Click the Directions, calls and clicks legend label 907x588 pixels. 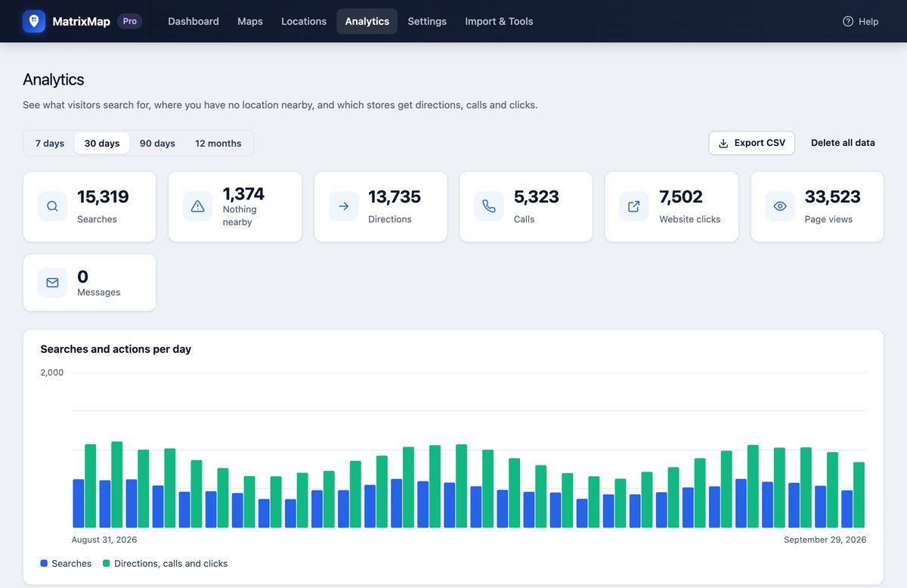[x=171, y=563]
